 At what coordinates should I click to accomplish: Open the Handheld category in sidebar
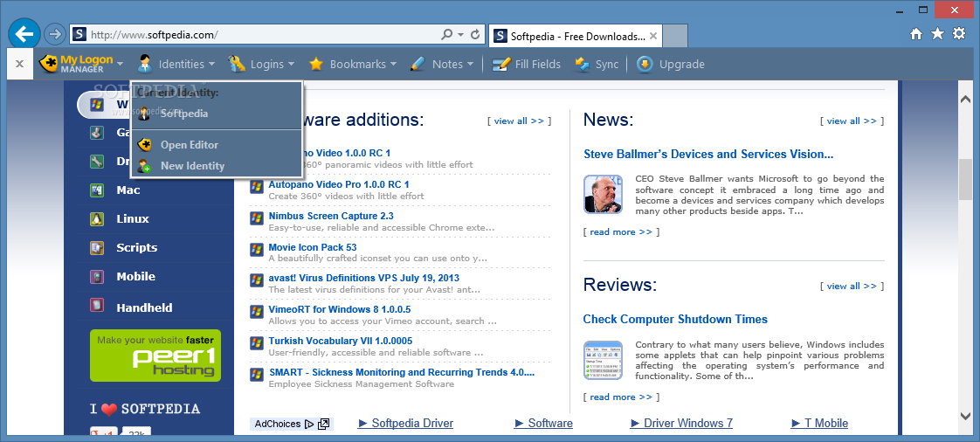coord(144,307)
